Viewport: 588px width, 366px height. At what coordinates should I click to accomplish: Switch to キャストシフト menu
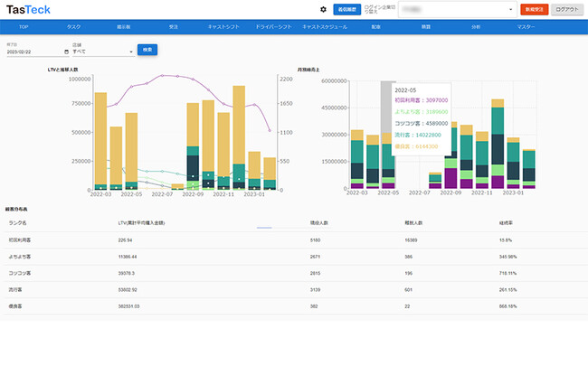[x=223, y=29]
